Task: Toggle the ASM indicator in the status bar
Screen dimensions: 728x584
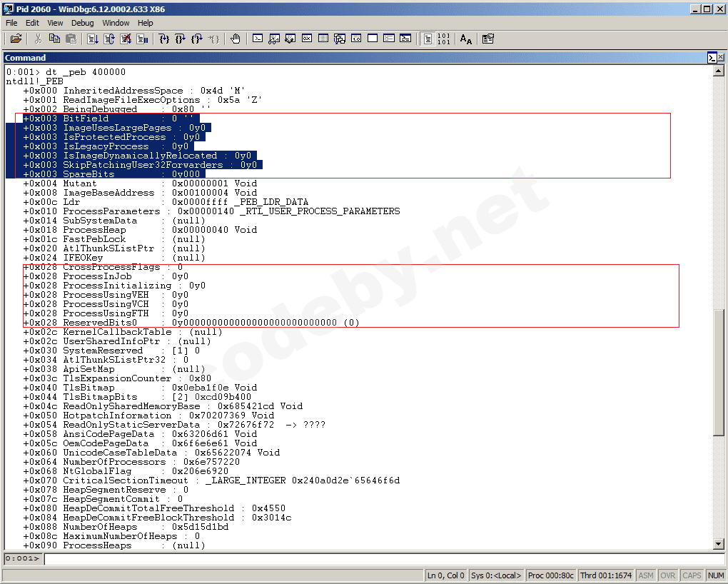Action: click(645, 575)
